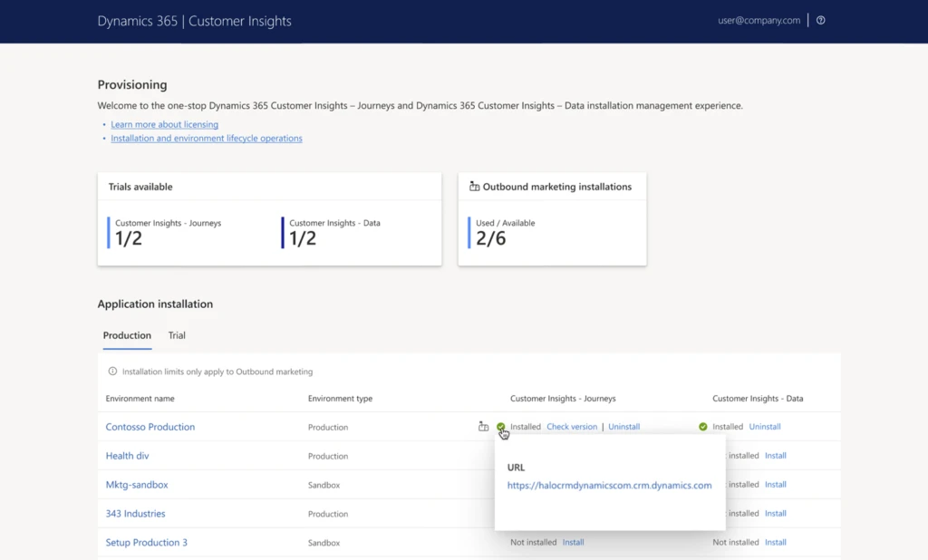Screen dimensions: 928x560
Task: Click the green Data installed checkmark for Contosso
Action: click(703, 427)
